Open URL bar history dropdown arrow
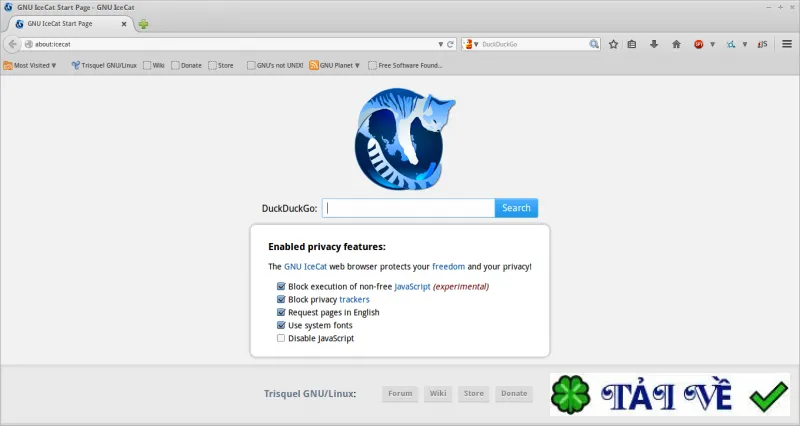Image resolution: width=800 pixels, height=426 pixels. [x=440, y=44]
